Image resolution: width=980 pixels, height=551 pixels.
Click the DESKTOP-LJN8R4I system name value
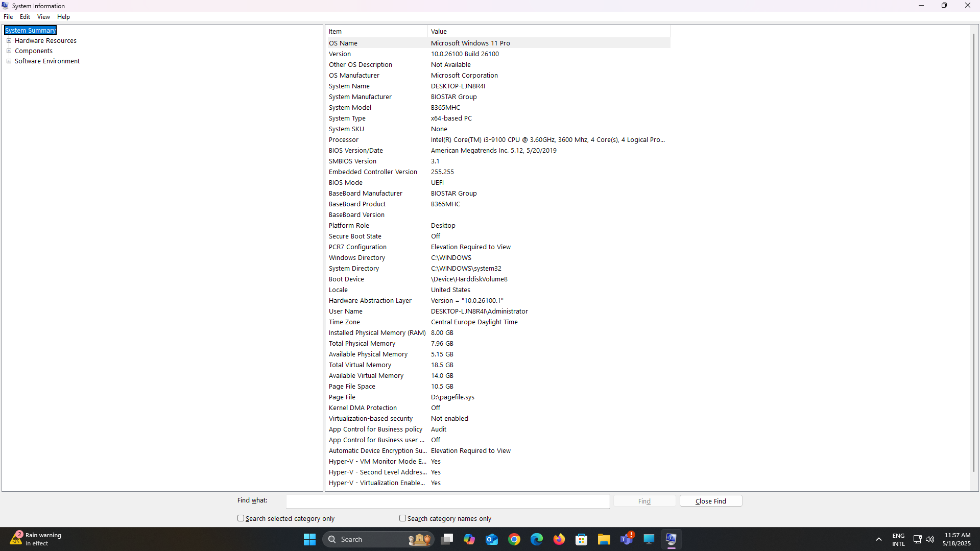[x=458, y=86]
